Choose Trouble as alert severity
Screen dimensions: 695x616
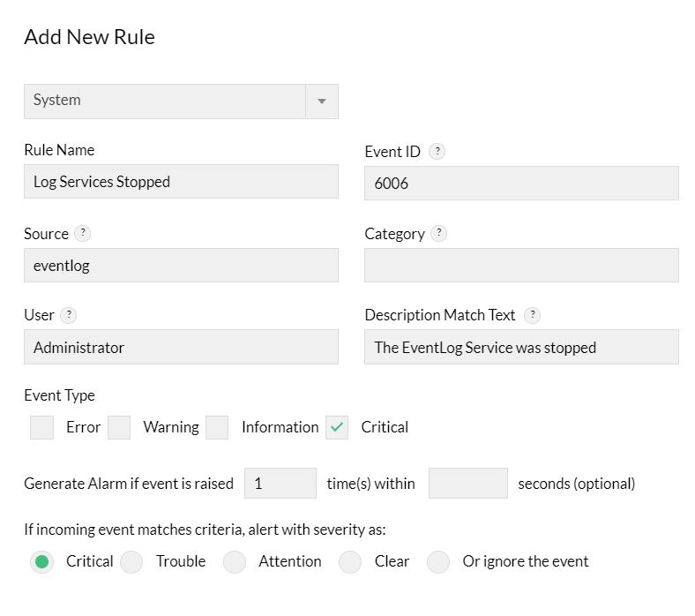pyautogui.click(x=131, y=561)
